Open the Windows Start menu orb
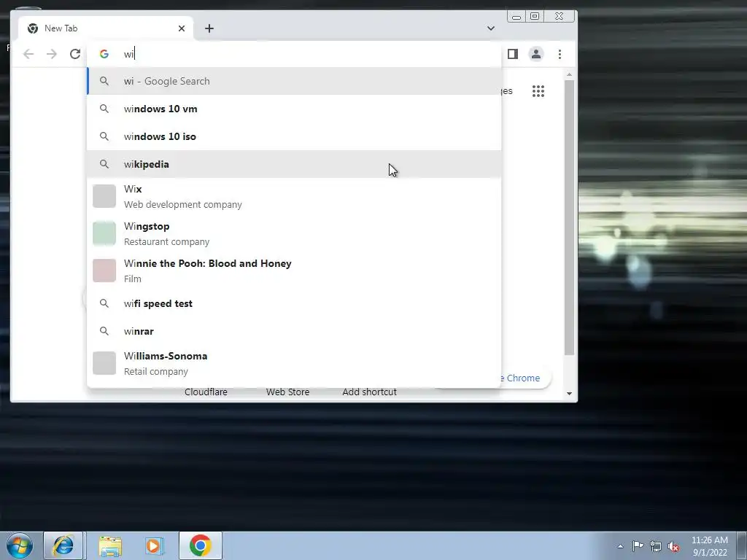747x560 pixels. pyautogui.click(x=20, y=545)
